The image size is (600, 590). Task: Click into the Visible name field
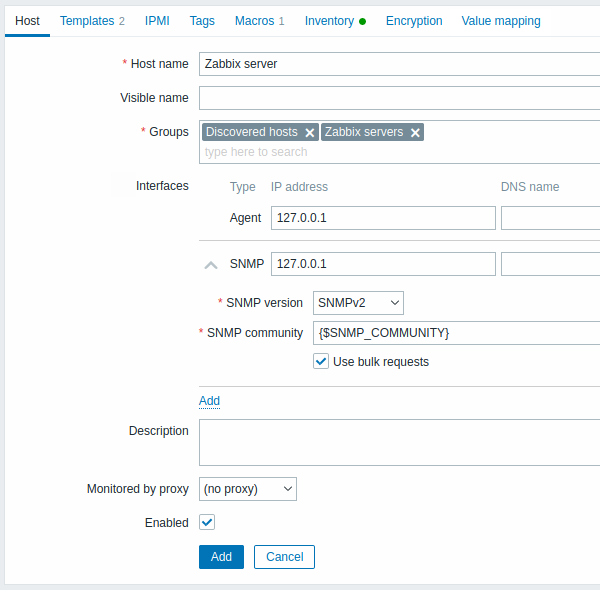399,97
